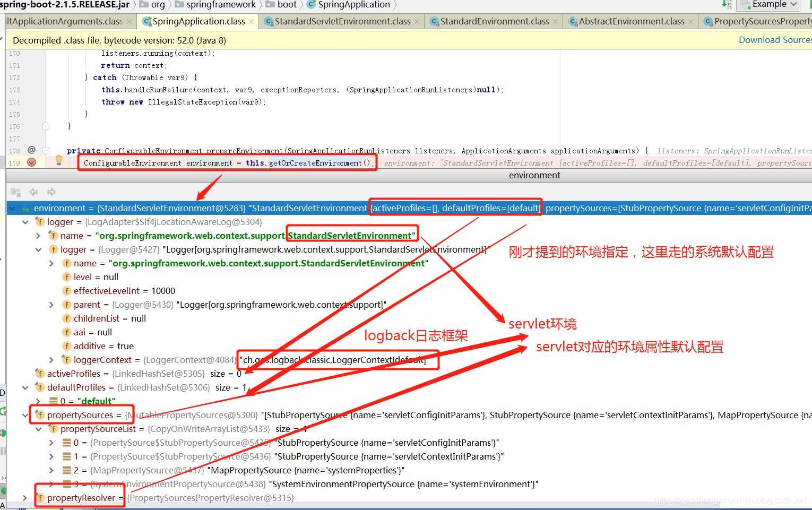The width and height of the screenshot is (812, 510).
Task: Expand the MapPropertySource systemProperties entry
Action: tap(51, 470)
